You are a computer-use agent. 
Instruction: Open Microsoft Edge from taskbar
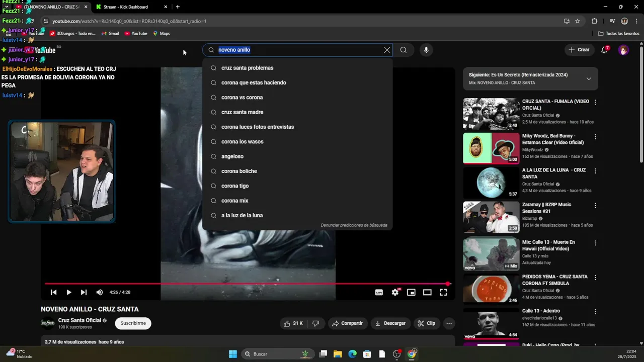(353, 354)
